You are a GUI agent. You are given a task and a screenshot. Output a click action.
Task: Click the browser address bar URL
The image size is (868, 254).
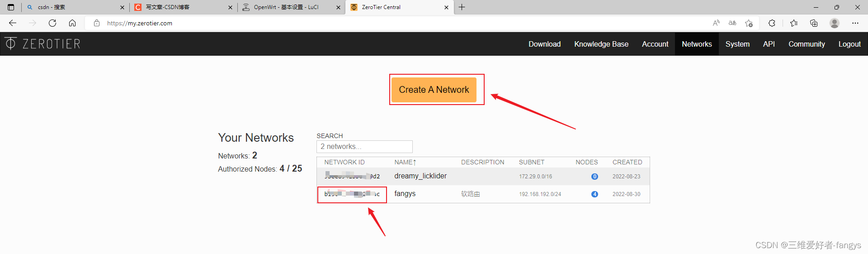tap(140, 23)
